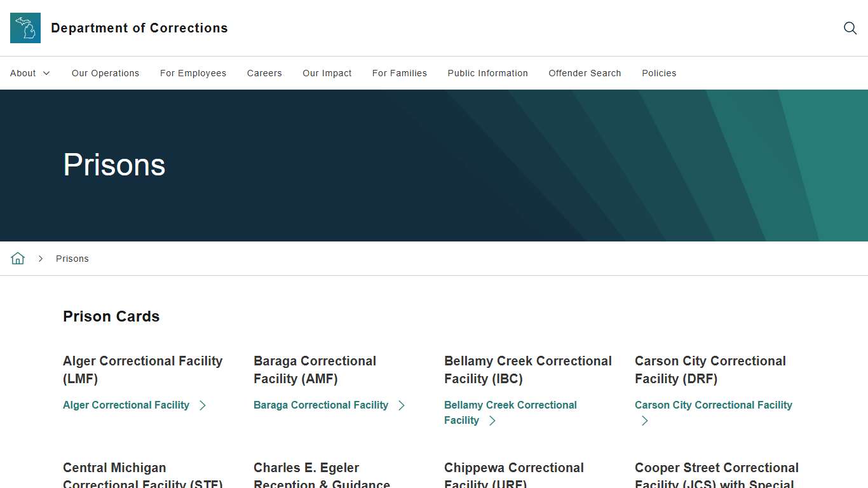
Task: Click arrow icon under Carson City Correctional Facility
Action: click(645, 421)
